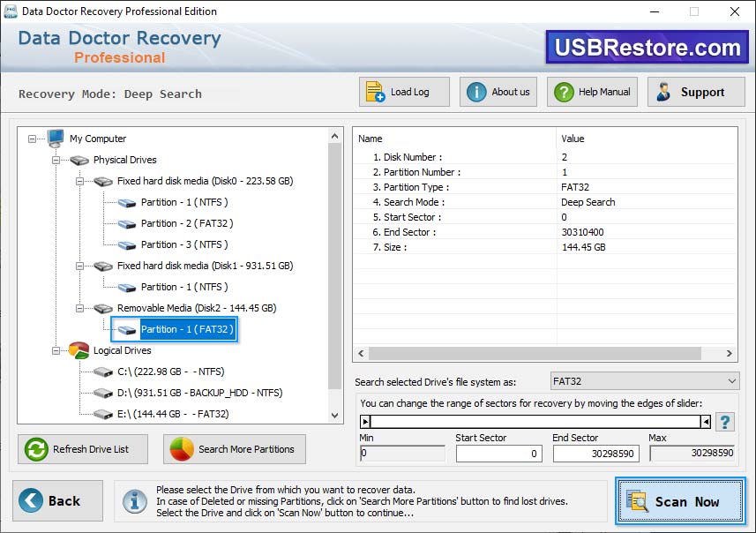Viewport: 756px width, 533px height.
Task: Click the About us info icon
Action: [x=476, y=92]
